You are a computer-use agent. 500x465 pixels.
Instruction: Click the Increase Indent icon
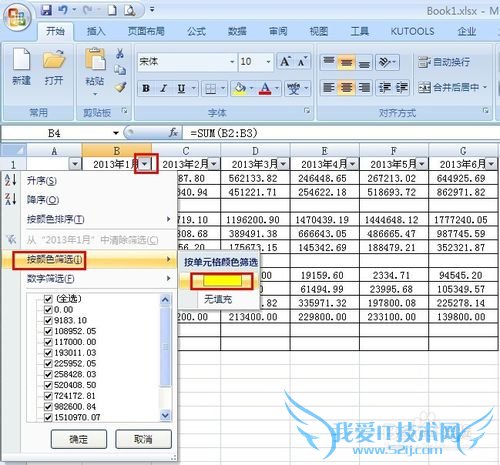tap(401, 88)
